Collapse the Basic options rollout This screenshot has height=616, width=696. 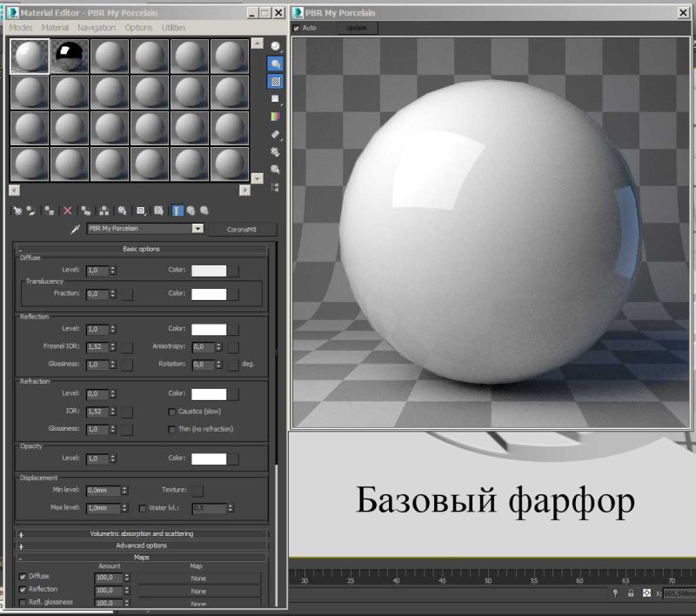(142, 250)
